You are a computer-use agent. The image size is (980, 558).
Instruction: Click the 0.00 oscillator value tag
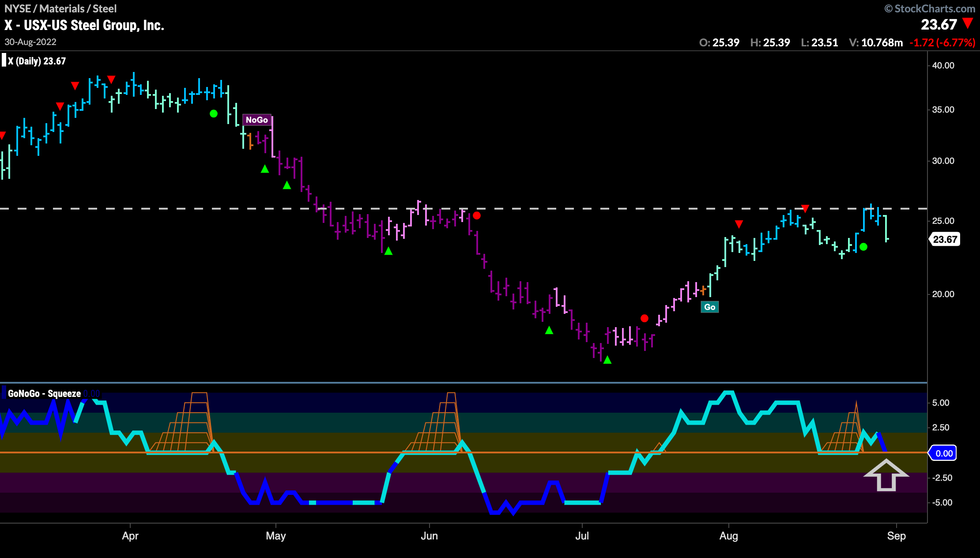943,453
